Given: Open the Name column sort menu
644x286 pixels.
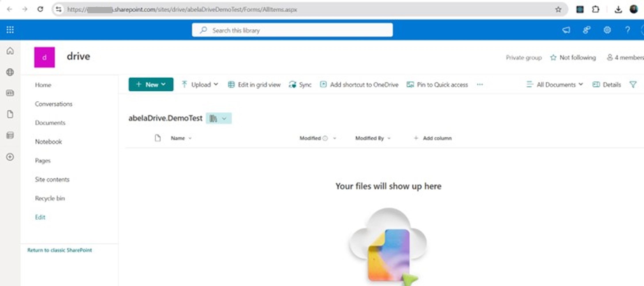Looking at the screenshot, I should (x=181, y=138).
